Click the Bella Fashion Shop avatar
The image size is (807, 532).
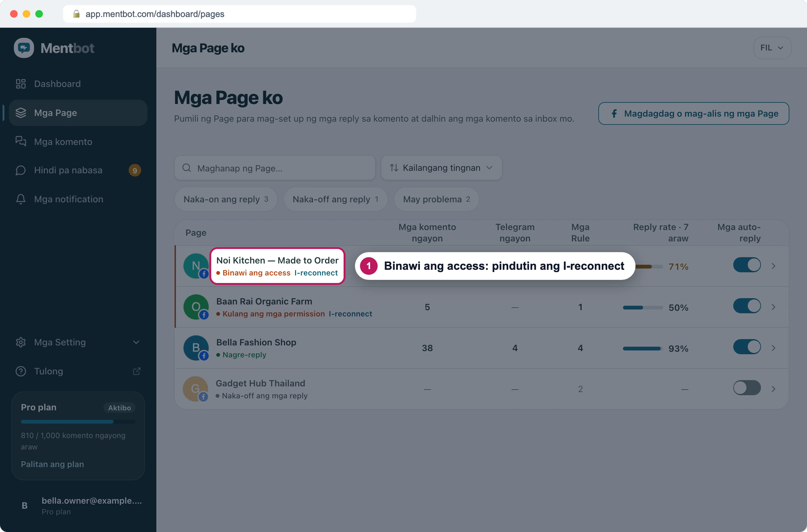click(196, 348)
